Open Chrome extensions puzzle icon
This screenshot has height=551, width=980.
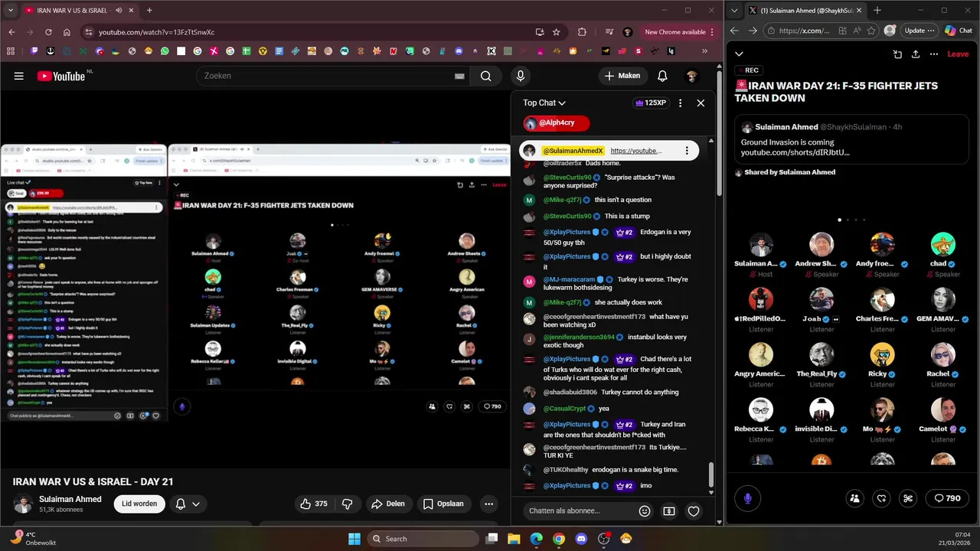[582, 32]
